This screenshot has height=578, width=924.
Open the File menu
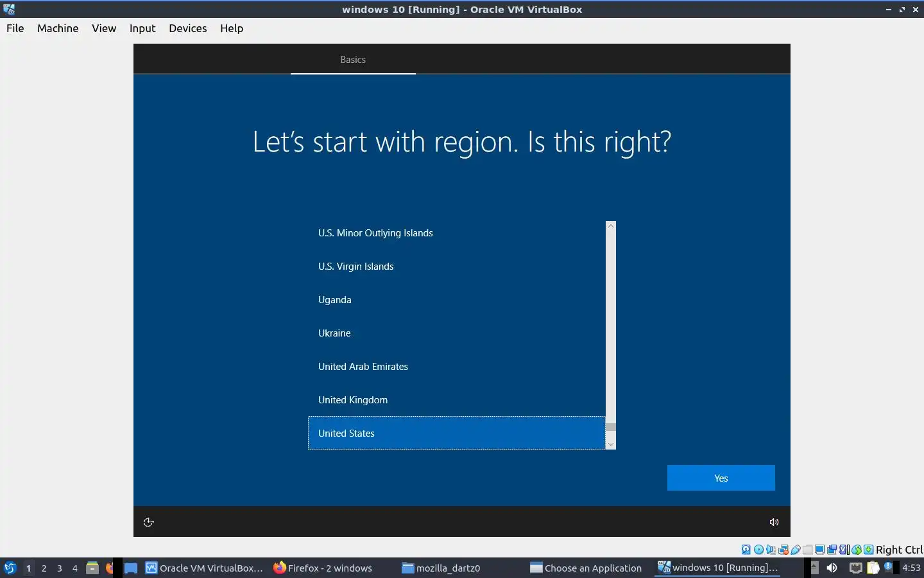click(x=15, y=28)
